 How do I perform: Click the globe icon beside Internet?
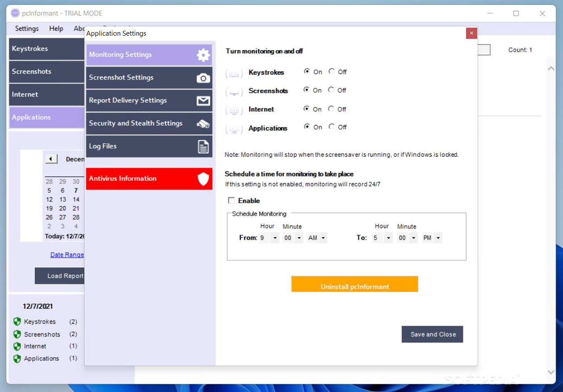[234, 110]
